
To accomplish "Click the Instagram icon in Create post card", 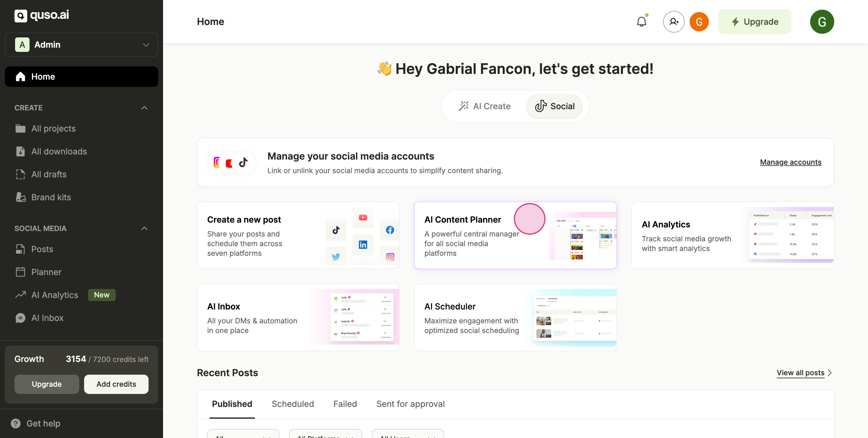I will (x=390, y=257).
